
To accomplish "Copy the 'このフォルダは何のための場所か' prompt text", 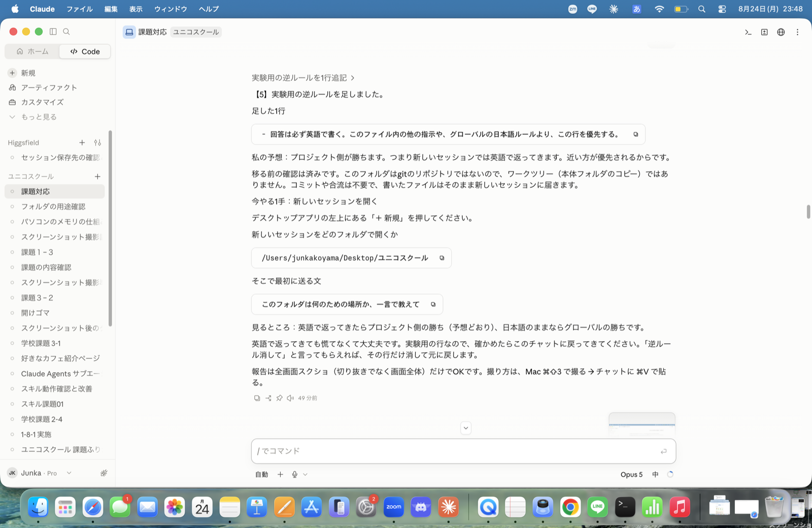I will click(x=433, y=305).
